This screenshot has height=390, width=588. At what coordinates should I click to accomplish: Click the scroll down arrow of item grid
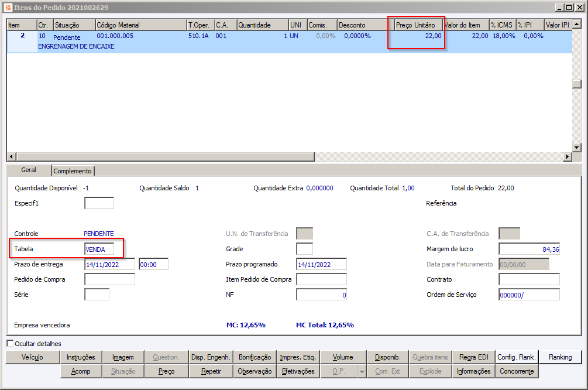(577, 148)
